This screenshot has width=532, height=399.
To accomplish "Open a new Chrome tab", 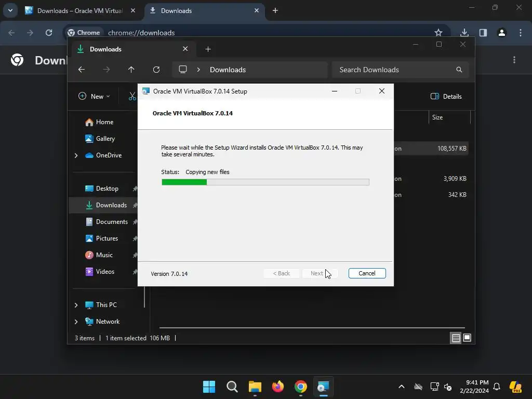I will click(275, 11).
